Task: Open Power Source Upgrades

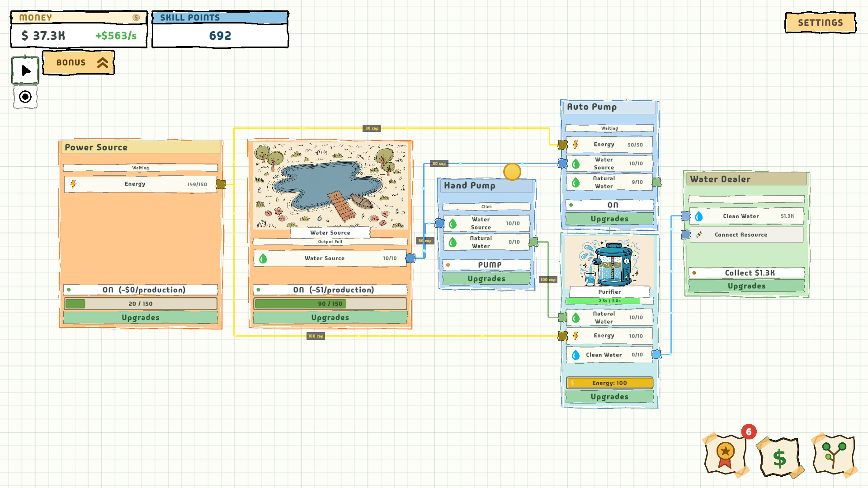Action: [141, 318]
